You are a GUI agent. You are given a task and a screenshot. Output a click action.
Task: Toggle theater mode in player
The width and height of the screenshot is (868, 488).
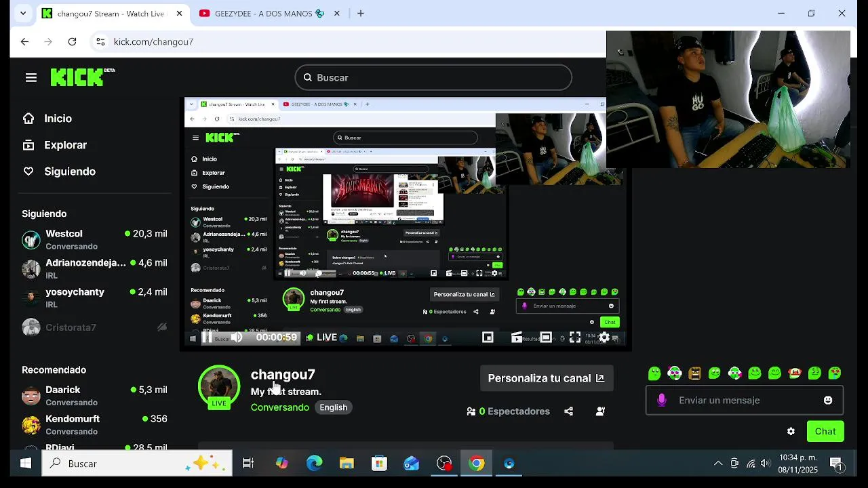pos(546,338)
